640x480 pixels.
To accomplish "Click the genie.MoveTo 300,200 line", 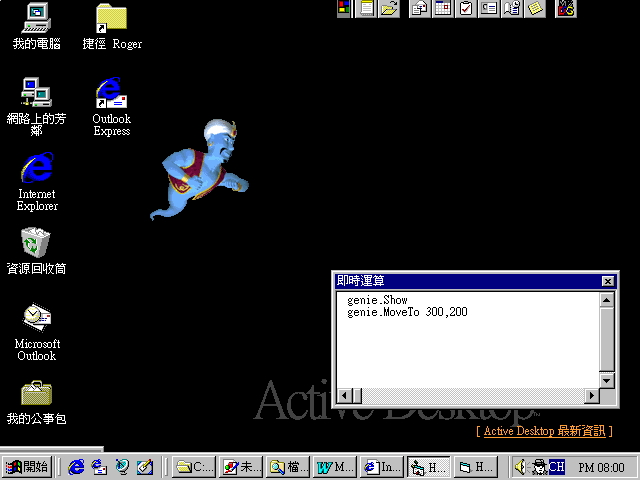I will click(x=407, y=312).
